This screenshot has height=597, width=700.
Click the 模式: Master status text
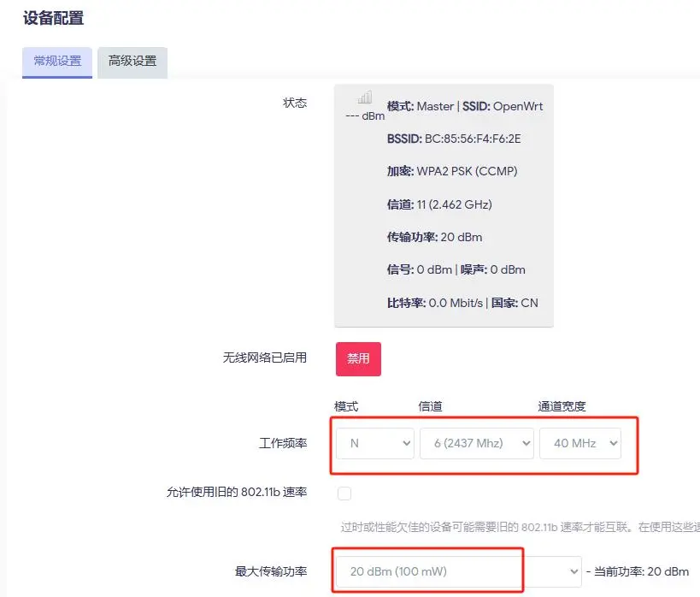[x=421, y=106]
